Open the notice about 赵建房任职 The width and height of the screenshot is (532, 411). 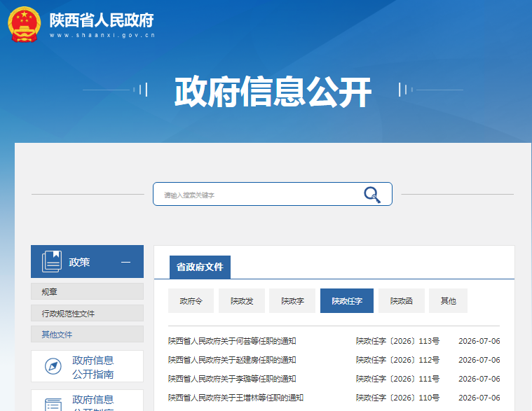[x=232, y=360]
